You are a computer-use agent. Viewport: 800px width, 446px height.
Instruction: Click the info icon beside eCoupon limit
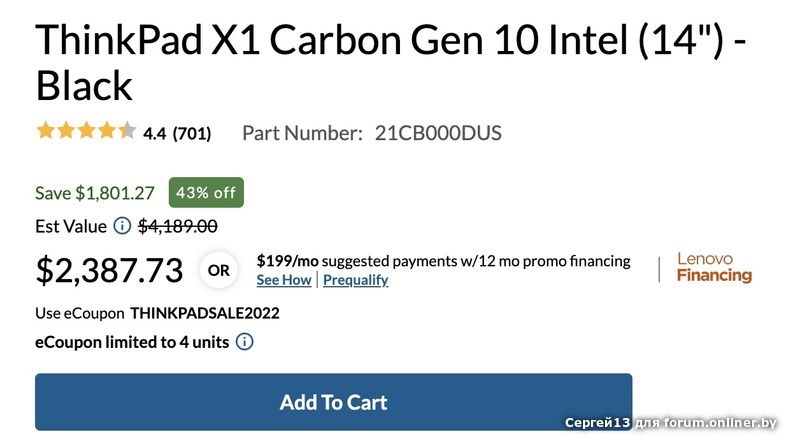click(244, 342)
